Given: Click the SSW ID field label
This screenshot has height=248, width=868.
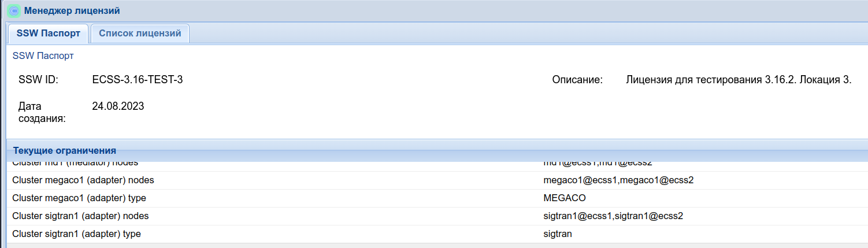Looking at the screenshot, I should pos(39,80).
